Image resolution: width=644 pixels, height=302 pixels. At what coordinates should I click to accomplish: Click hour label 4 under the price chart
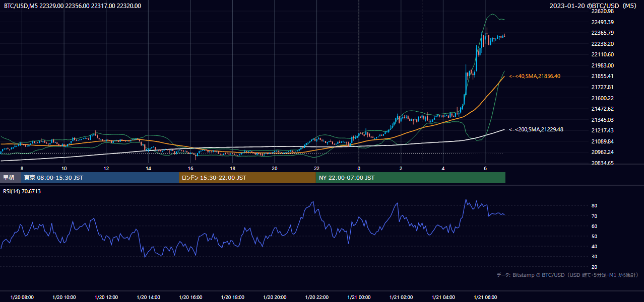(443, 168)
